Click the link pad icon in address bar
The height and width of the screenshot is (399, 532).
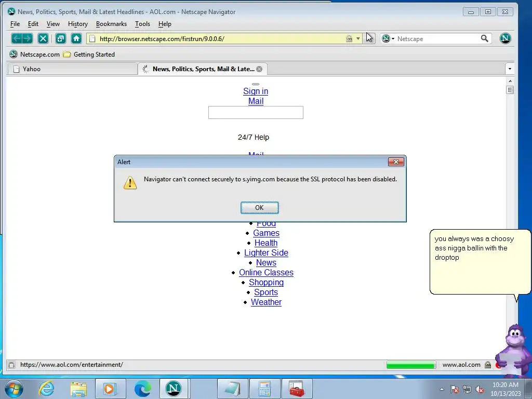point(349,38)
